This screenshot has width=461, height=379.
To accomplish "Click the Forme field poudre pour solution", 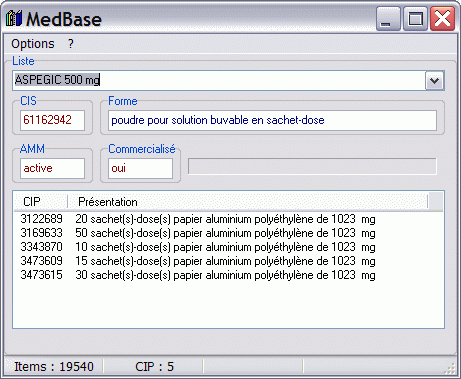I will 272,120.
